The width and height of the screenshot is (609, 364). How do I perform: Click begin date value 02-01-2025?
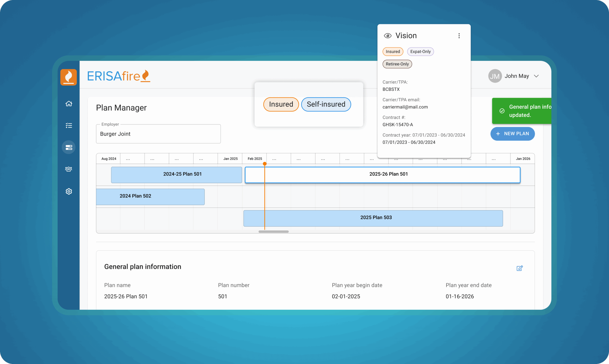(x=346, y=296)
